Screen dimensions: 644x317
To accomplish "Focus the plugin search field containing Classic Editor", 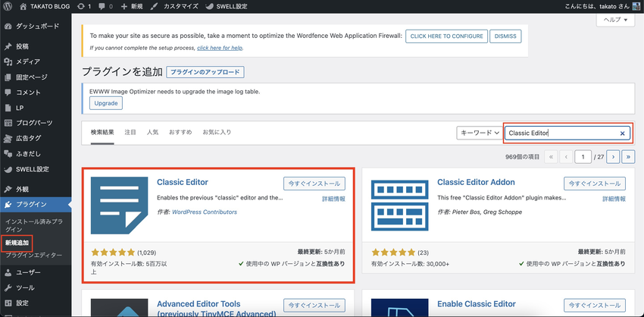I will click(567, 133).
